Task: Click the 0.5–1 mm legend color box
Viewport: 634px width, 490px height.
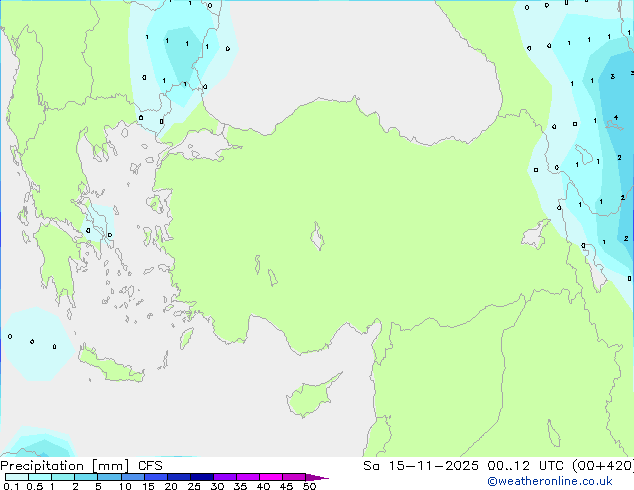Action: pos(40,477)
